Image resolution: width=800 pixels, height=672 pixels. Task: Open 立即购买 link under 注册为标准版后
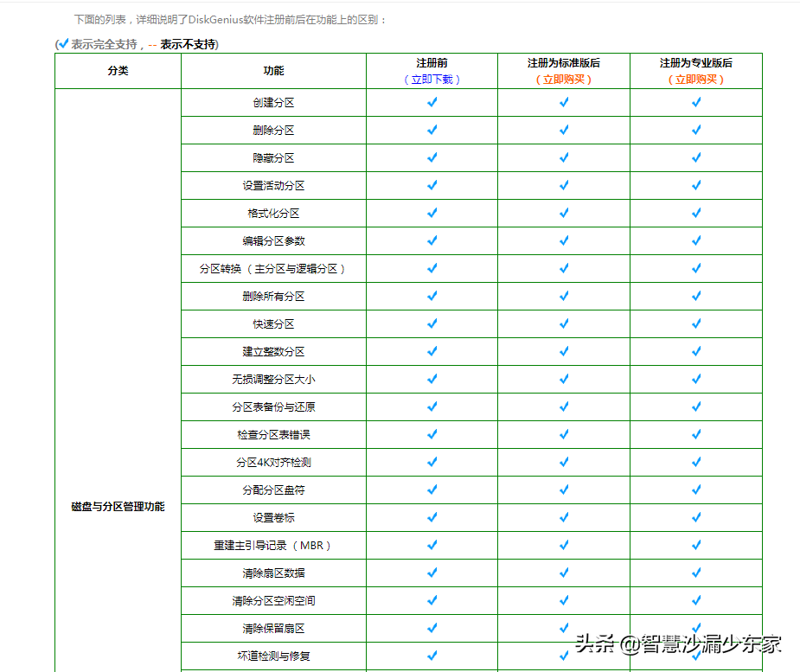[564, 80]
